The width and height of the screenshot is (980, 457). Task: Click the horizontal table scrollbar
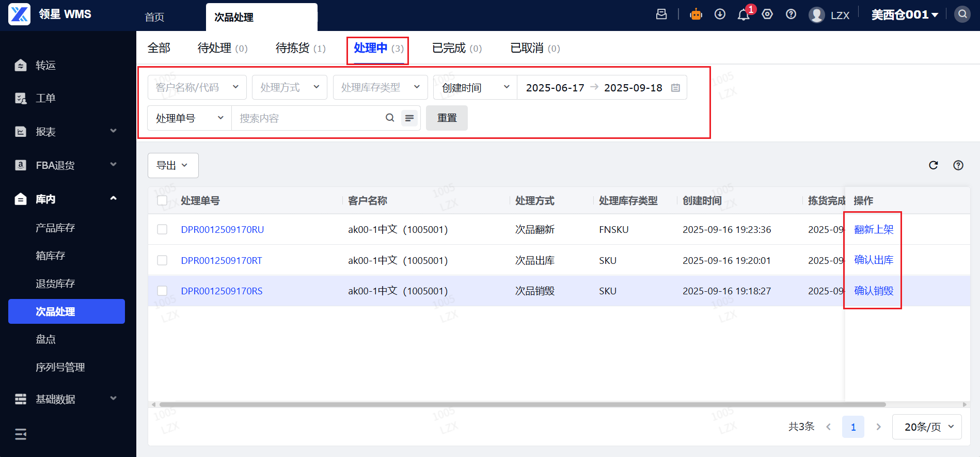click(523, 404)
